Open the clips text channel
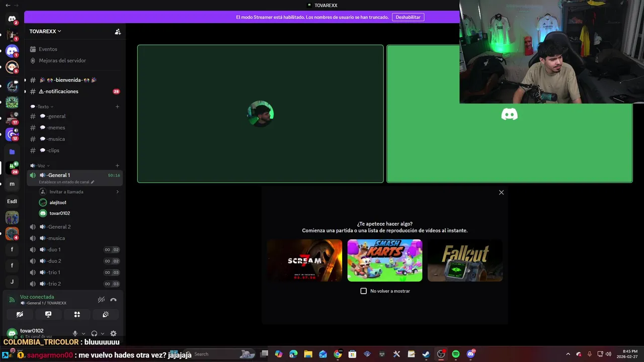Image resolution: width=644 pixels, height=362 pixels. coord(74,150)
